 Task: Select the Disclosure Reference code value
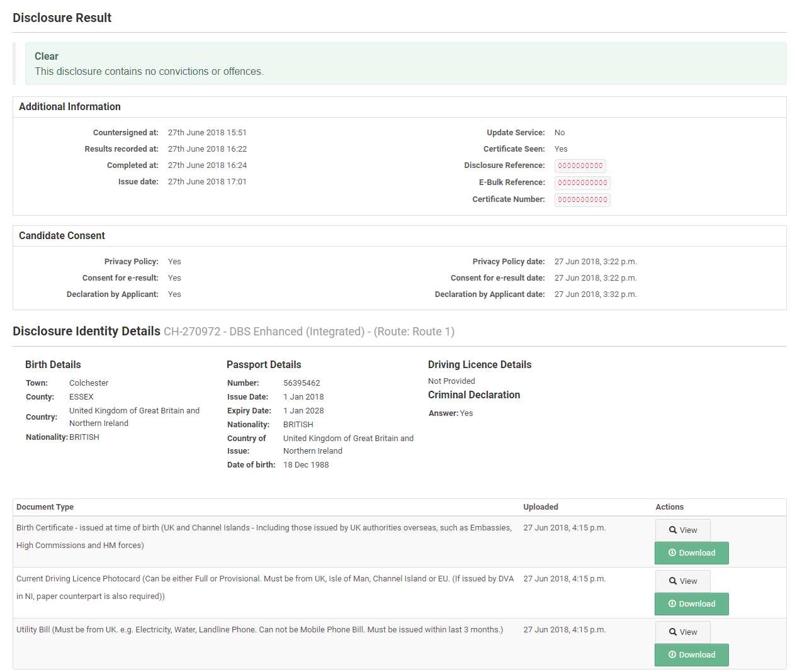tap(580, 166)
